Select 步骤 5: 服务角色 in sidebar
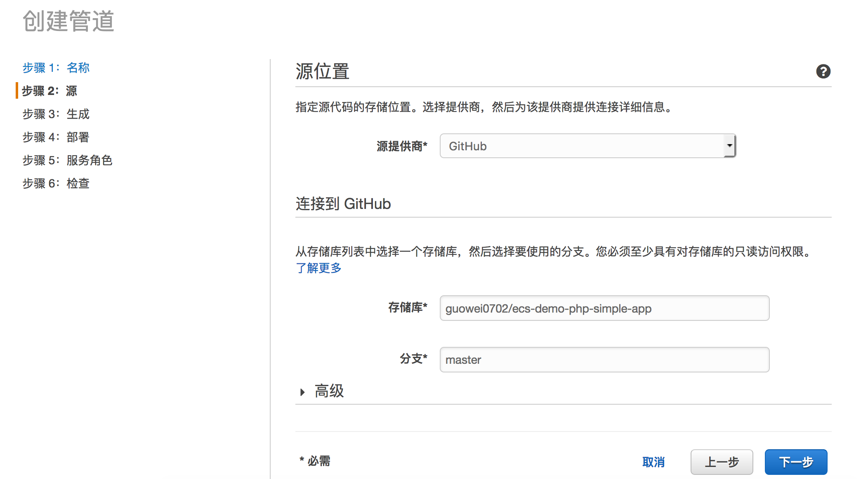The width and height of the screenshot is (868, 479). [67, 160]
